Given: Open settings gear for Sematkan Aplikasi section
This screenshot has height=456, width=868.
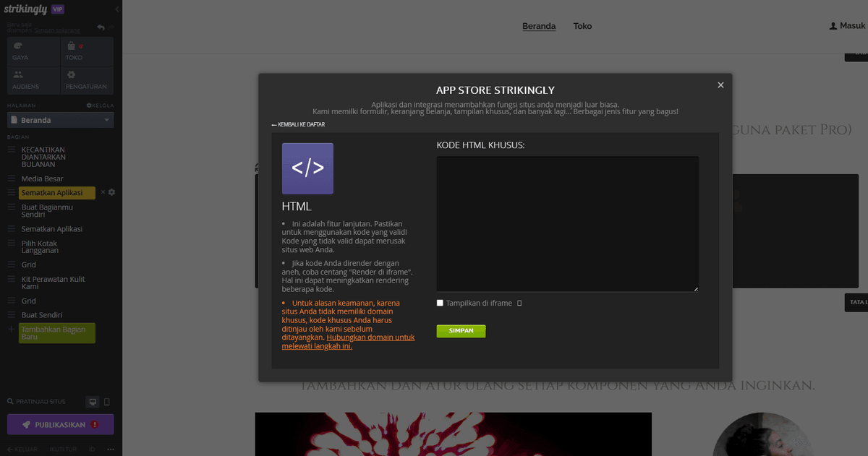Looking at the screenshot, I should pos(111,192).
